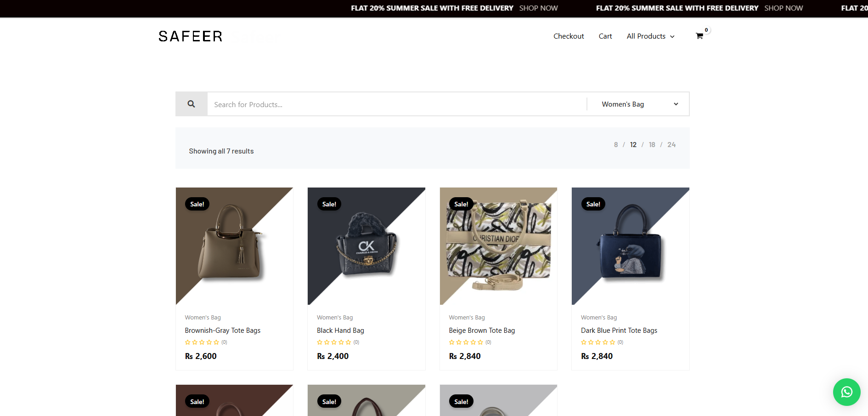The height and width of the screenshot is (416, 868).
Task: Open the Black Hand Bag product image
Action: point(366,246)
